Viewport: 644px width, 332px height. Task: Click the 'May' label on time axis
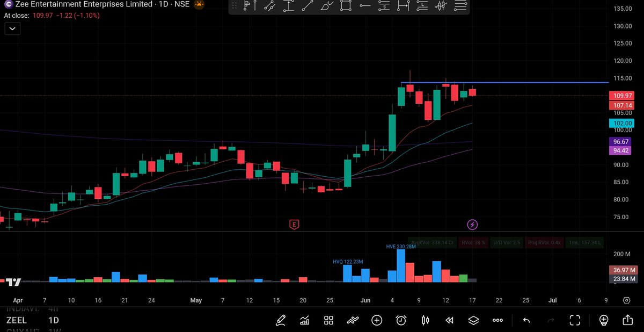(196, 300)
